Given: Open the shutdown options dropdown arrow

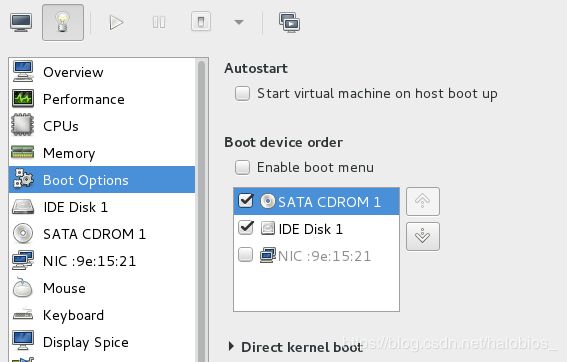Looking at the screenshot, I should [x=239, y=22].
